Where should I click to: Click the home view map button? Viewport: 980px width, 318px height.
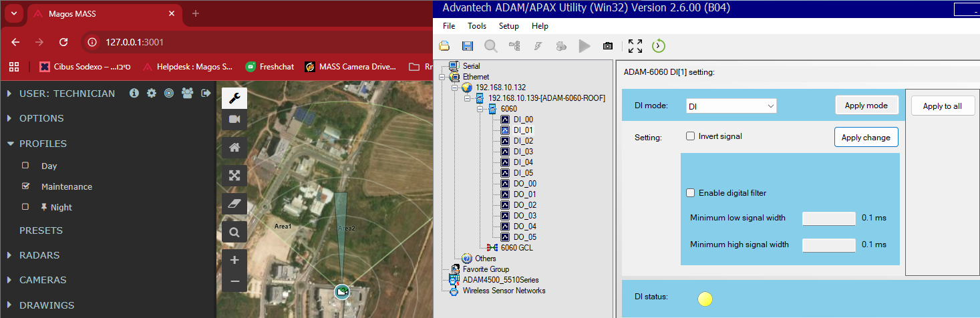coord(234,148)
